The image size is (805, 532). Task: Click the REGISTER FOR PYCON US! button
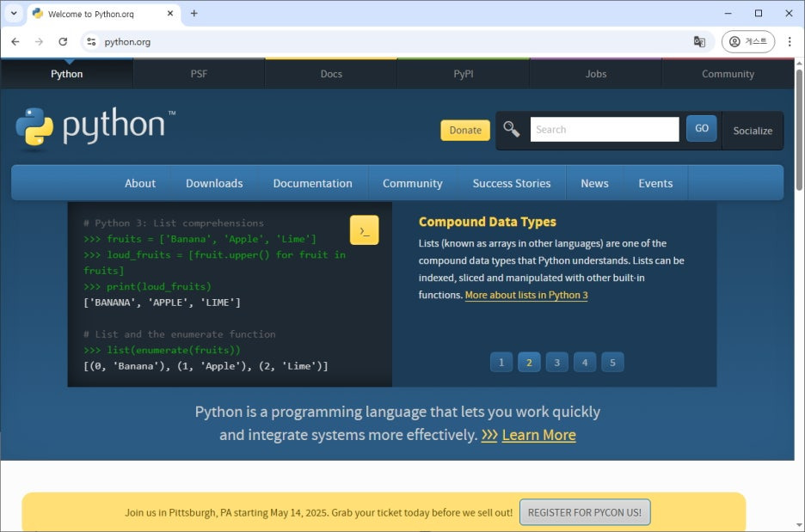point(585,512)
